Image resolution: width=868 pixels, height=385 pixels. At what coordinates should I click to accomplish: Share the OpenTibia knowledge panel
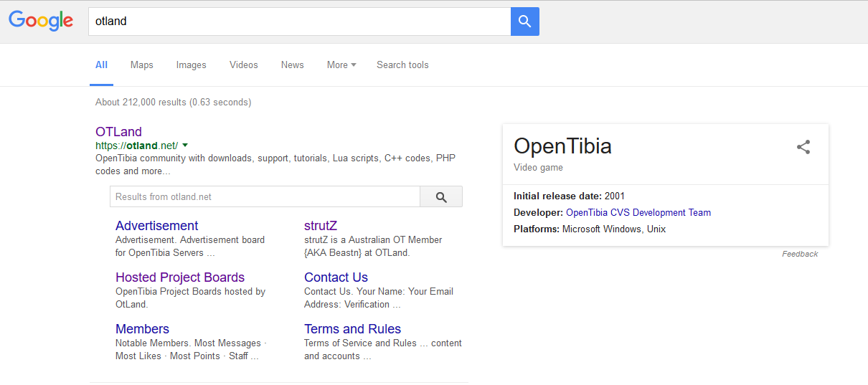click(803, 147)
